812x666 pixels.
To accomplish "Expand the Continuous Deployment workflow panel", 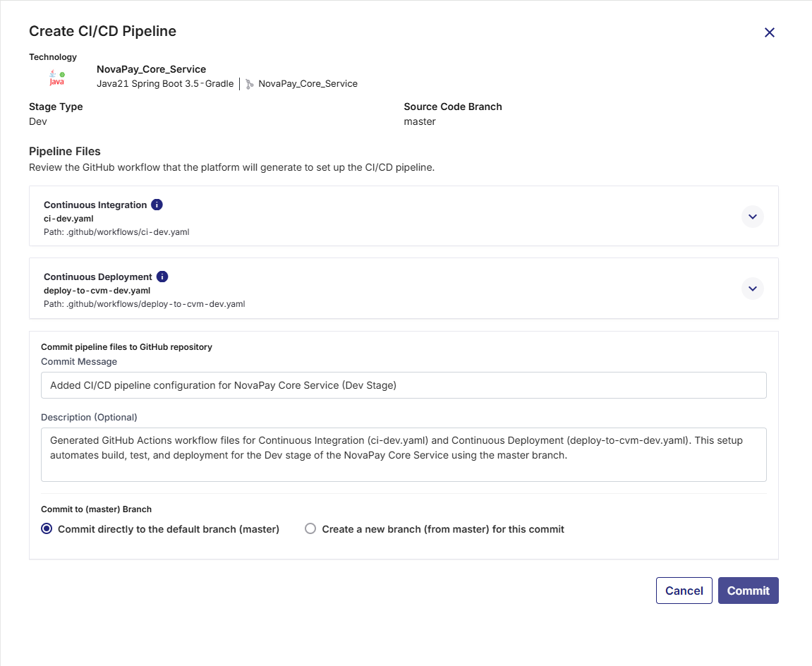I will click(752, 289).
